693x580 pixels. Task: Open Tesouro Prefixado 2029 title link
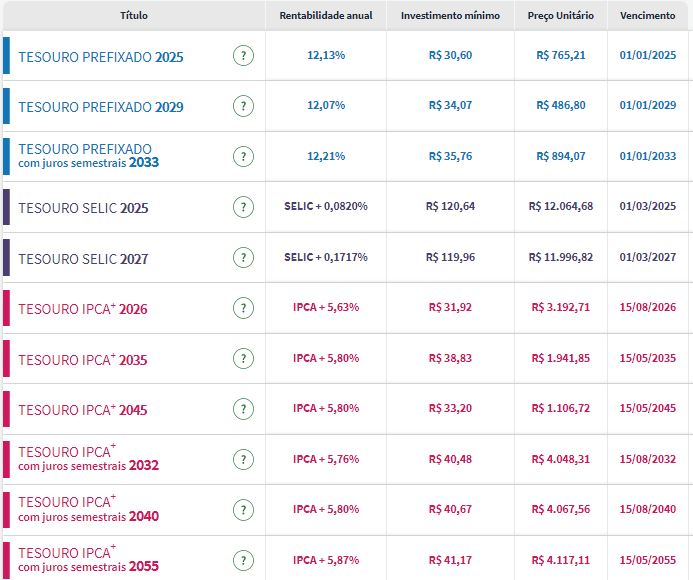click(x=101, y=107)
